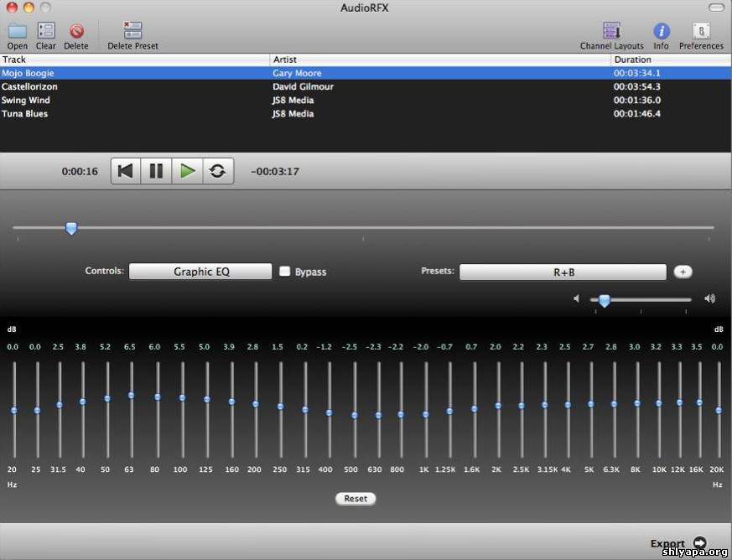Image resolution: width=732 pixels, height=560 pixels.
Task: Enable the Bypass checkbox
Action: tap(285, 272)
